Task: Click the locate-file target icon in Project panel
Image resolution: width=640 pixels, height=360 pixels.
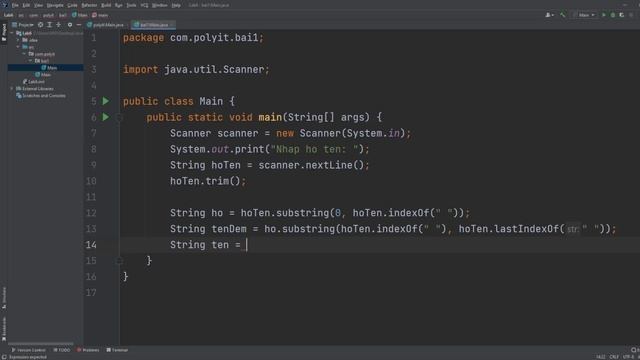Action: coord(40,25)
